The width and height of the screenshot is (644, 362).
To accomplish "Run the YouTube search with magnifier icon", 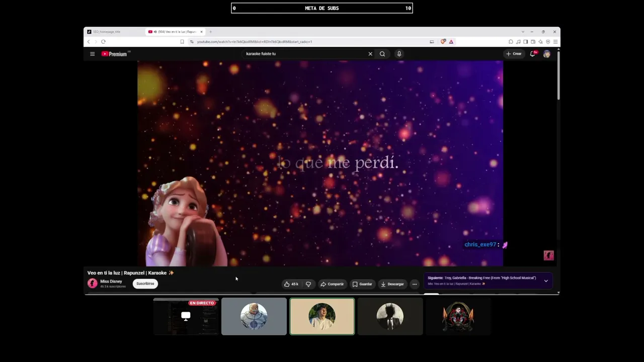I will pos(382,54).
